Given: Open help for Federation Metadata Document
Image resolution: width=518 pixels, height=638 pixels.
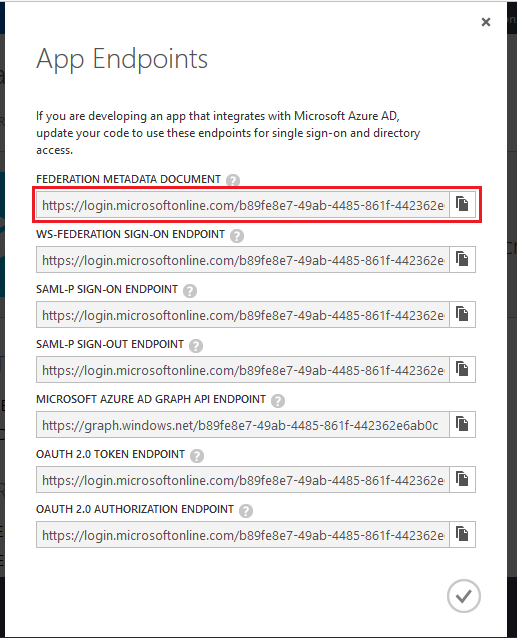Looking at the screenshot, I should 233,180.
